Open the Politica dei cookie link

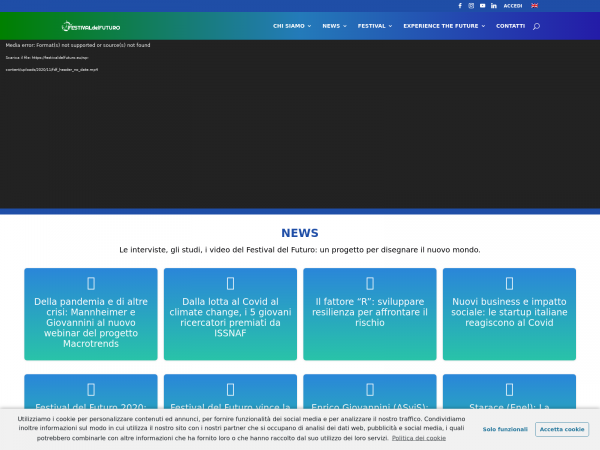[x=419, y=438]
